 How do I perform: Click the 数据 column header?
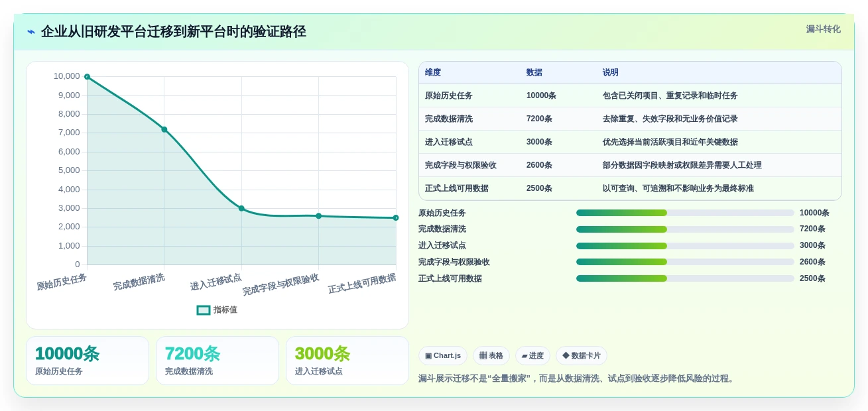click(x=534, y=72)
